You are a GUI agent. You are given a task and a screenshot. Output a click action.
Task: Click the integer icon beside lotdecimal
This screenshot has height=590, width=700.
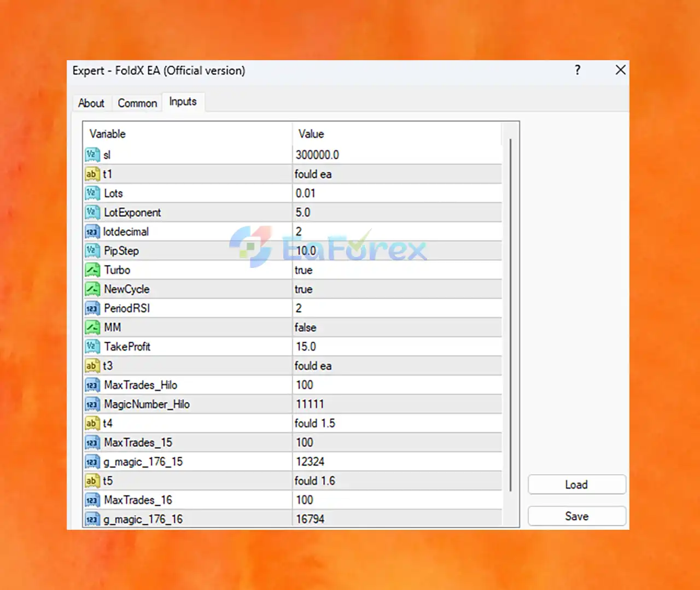click(92, 231)
